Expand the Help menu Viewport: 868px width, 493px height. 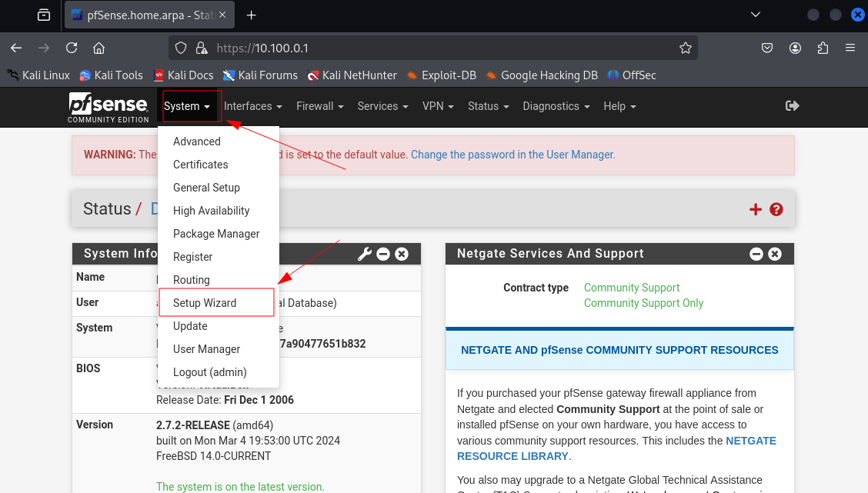[620, 106]
